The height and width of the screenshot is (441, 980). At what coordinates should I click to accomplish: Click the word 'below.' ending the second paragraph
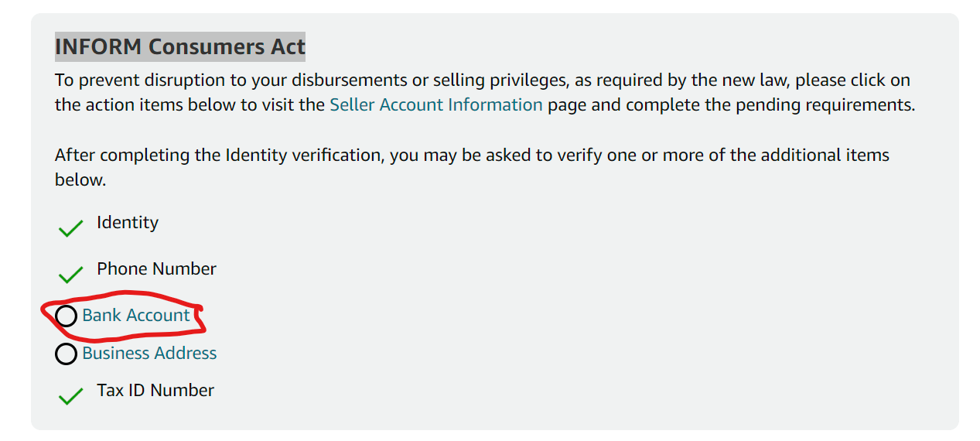[x=80, y=179]
